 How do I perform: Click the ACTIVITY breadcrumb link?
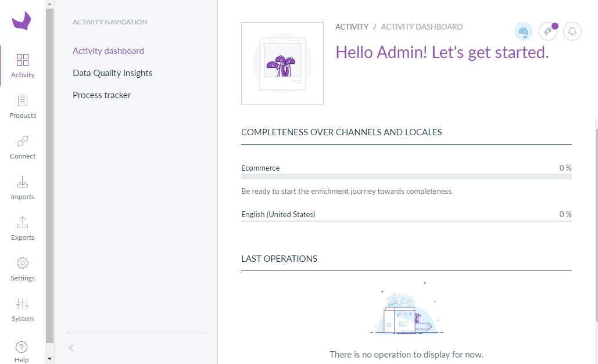tap(352, 27)
